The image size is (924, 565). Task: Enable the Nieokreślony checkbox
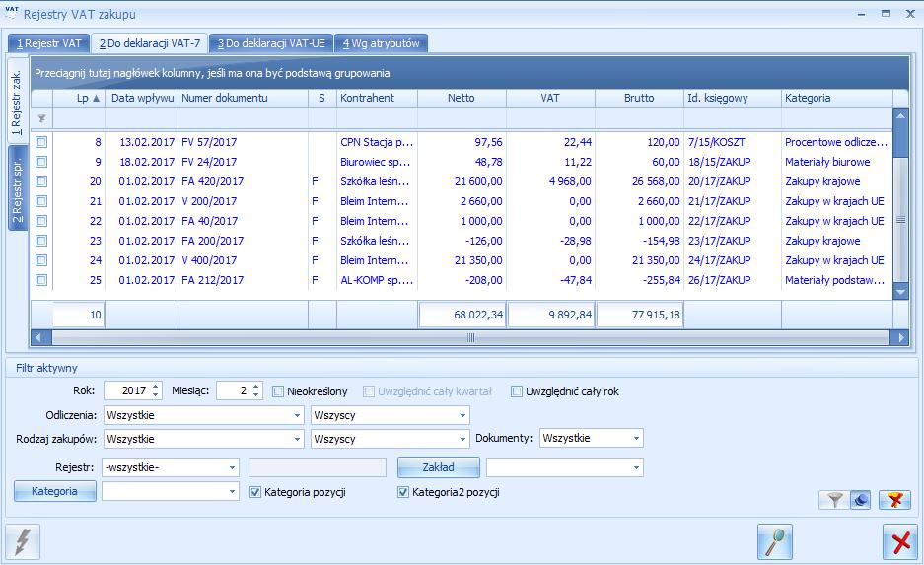click(x=277, y=391)
